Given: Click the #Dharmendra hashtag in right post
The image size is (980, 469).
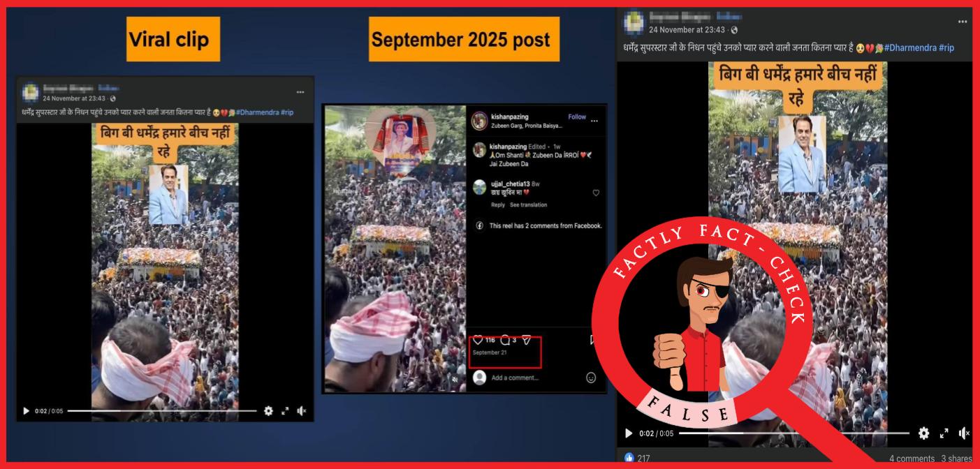Looking at the screenshot, I should click(910, 47).
